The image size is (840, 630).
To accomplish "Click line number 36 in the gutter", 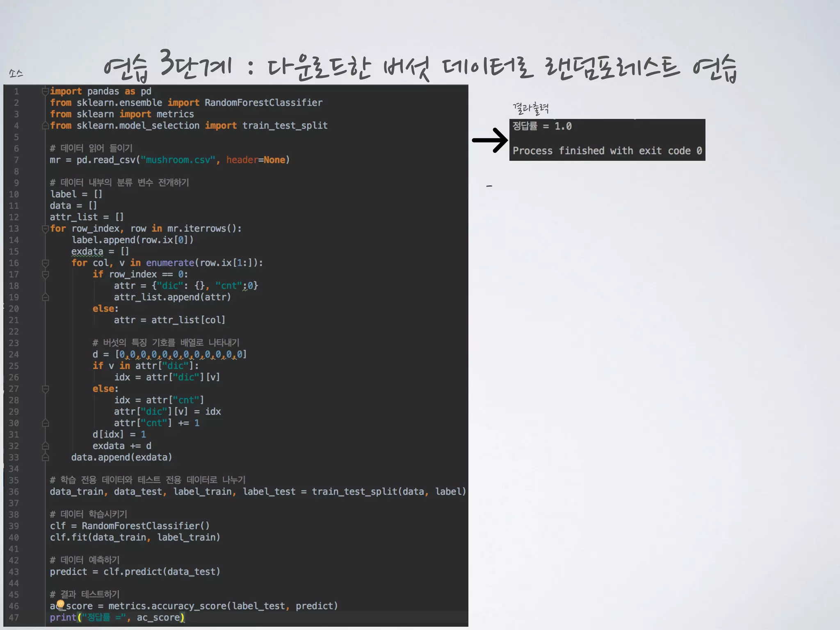I will tap(14, 491).
